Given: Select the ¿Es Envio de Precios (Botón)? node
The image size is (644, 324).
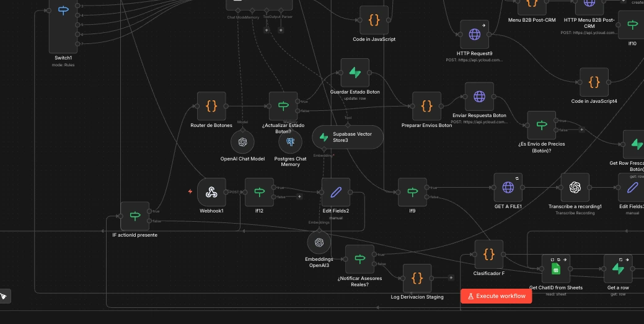Looking at the screenshot, I should coord(541,125).
